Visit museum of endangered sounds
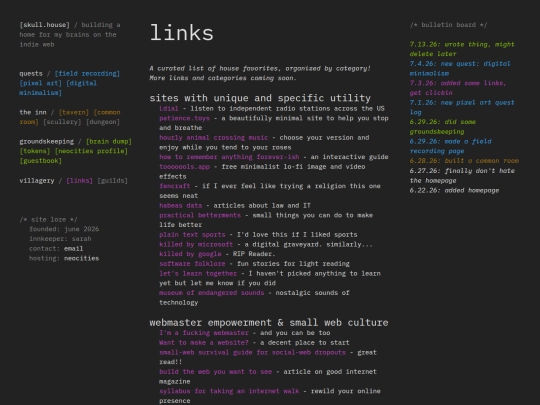 [211, 293]
